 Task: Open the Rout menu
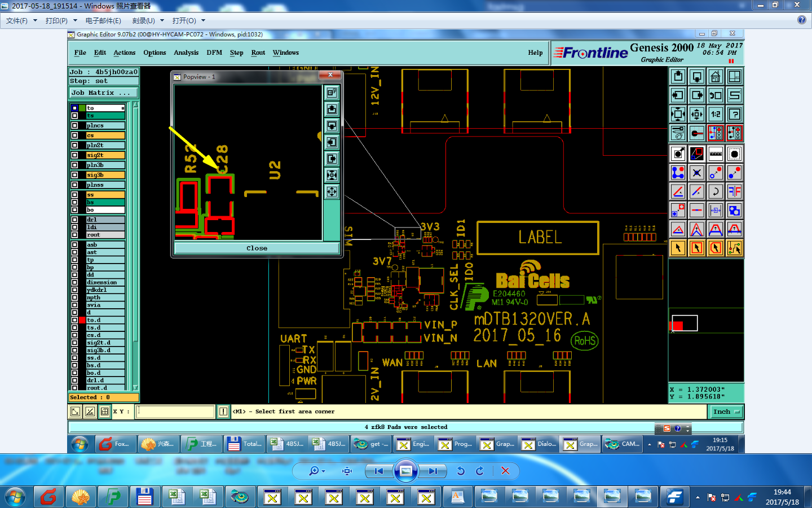point(258,52)
